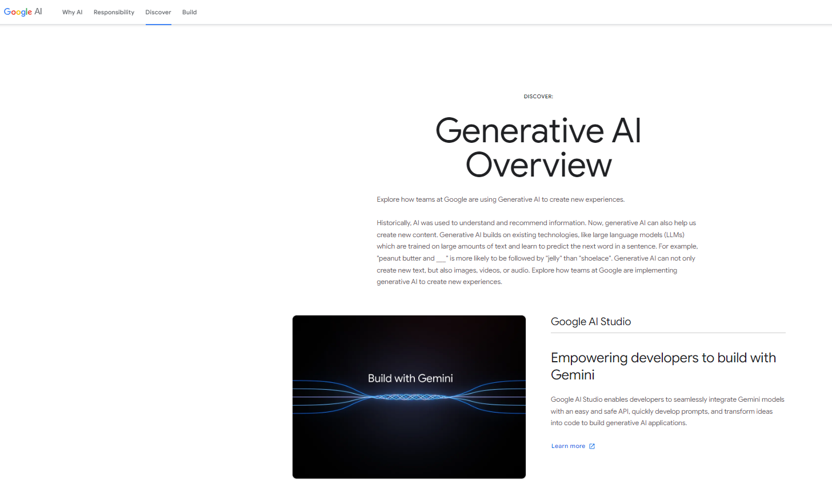Click 'Empowering developers to build with Gemini' heading
This screenshot has width=832, height=504.
[663, 366]
